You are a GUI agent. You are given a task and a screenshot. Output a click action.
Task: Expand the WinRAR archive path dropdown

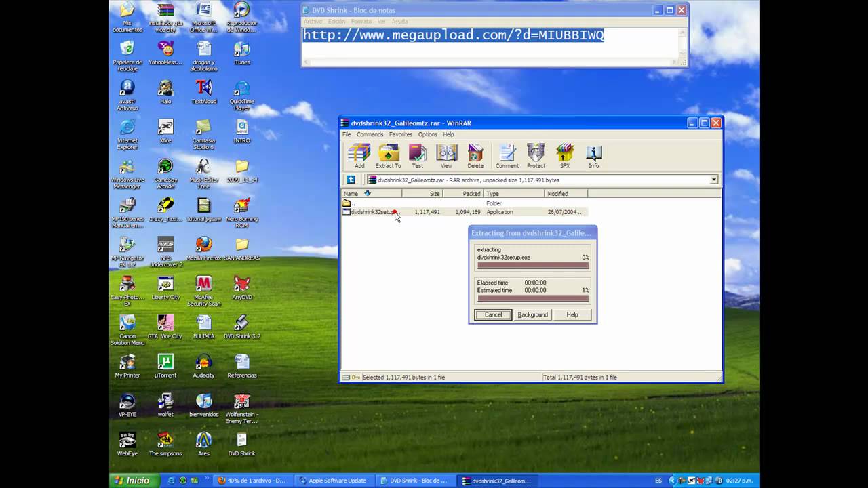pos(713,180)
